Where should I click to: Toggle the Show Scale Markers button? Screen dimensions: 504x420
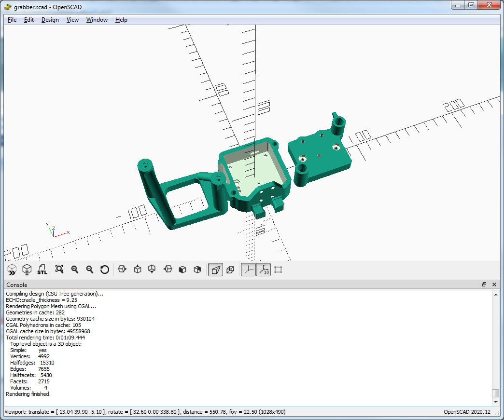point(263,270)
